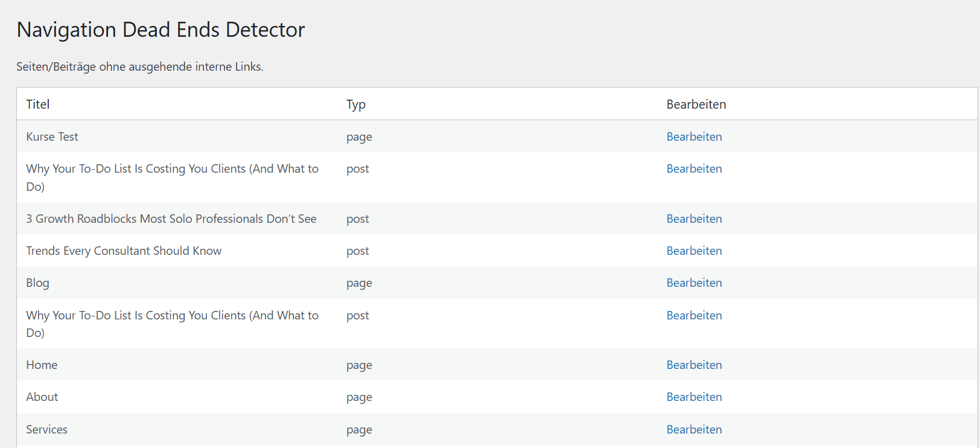Open edit link for 3 Growth Roadblocks post
Image resolution: width=980 pixels, height=448 pixels.
[694, 219]
